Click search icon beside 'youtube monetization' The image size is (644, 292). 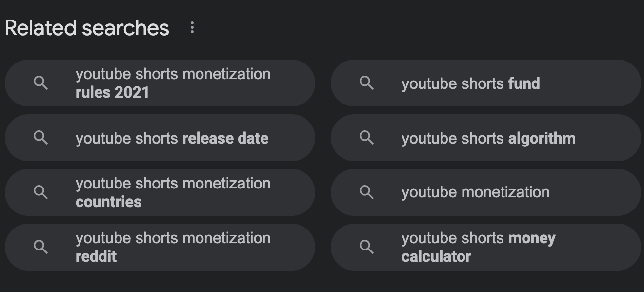click(x=367, y=192)
